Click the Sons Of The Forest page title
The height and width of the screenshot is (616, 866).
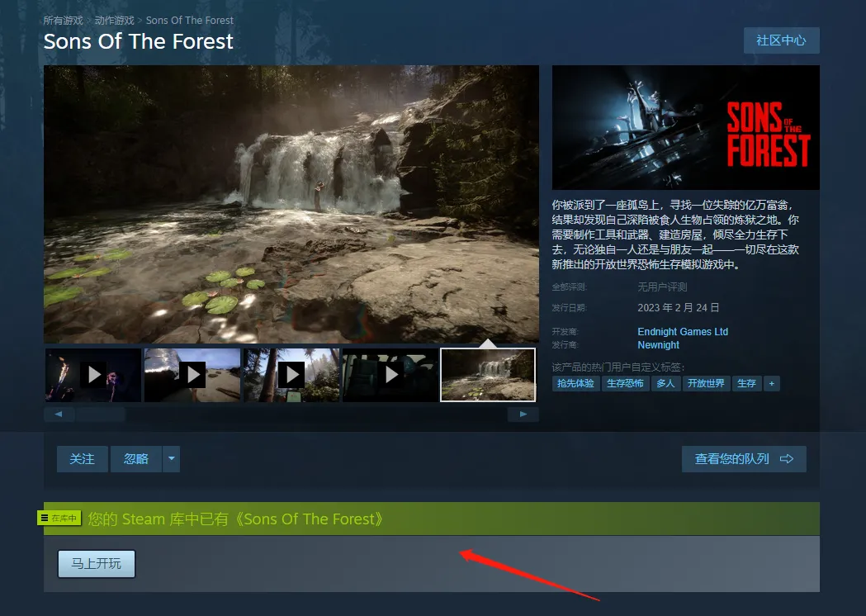pos(138,41)
